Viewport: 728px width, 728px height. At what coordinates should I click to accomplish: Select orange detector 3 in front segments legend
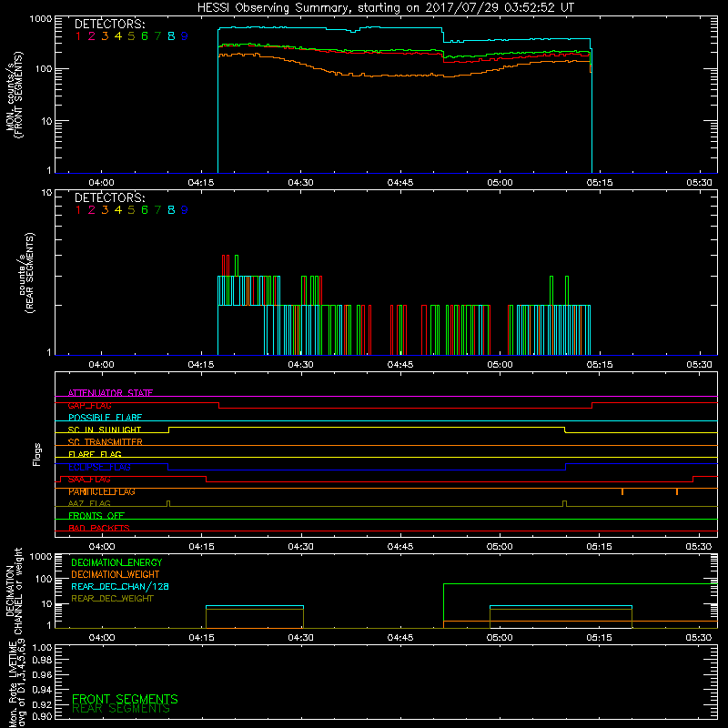[105, 36]
